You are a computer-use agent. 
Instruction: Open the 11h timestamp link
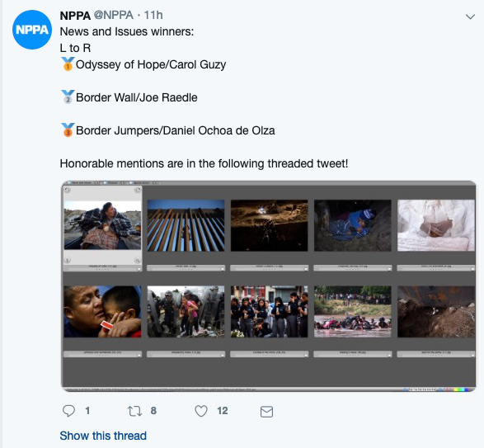point(153,15)
